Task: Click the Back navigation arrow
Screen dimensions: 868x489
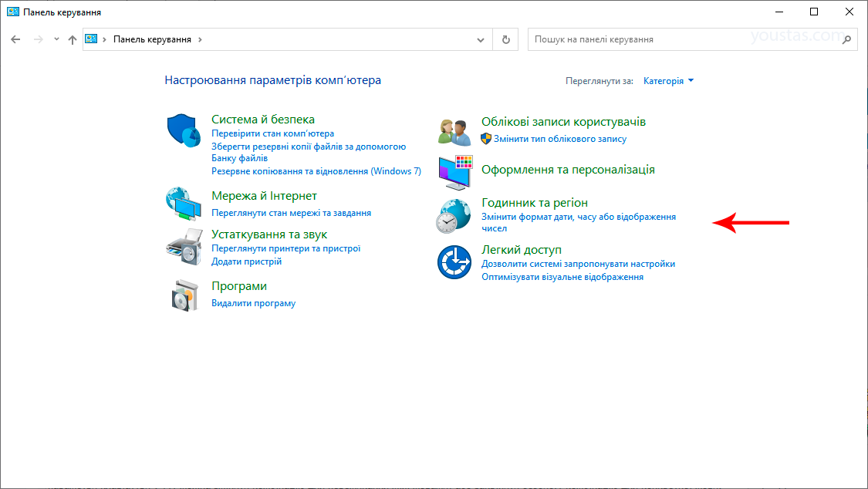Action: point(15,39)
